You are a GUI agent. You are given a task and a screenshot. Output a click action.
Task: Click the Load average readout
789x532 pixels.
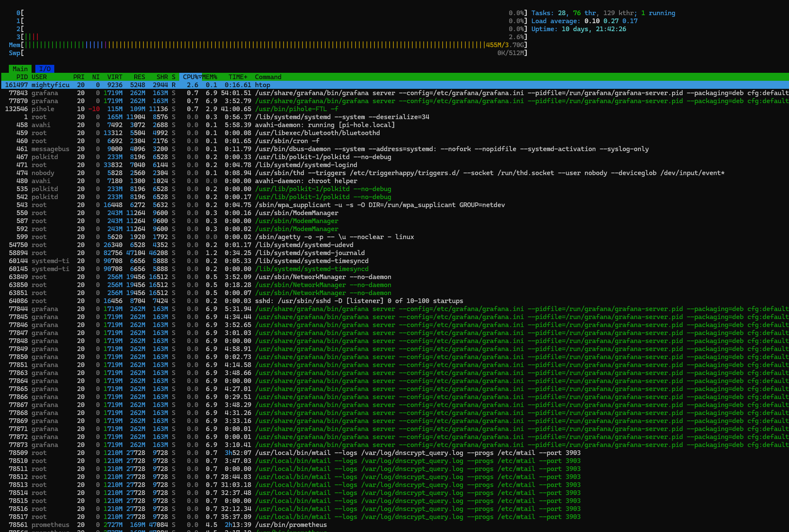coord(584,21)
